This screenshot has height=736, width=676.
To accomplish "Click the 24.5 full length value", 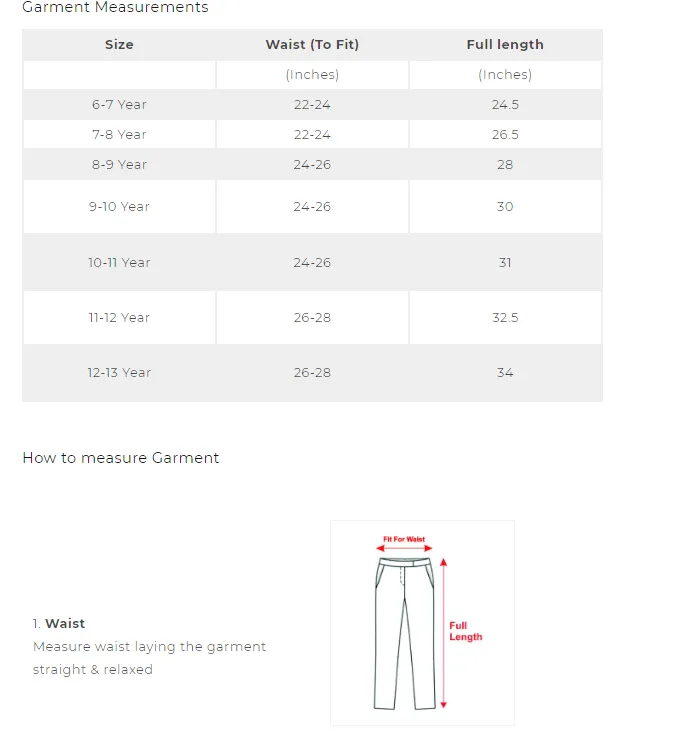I will pos(505,105).
